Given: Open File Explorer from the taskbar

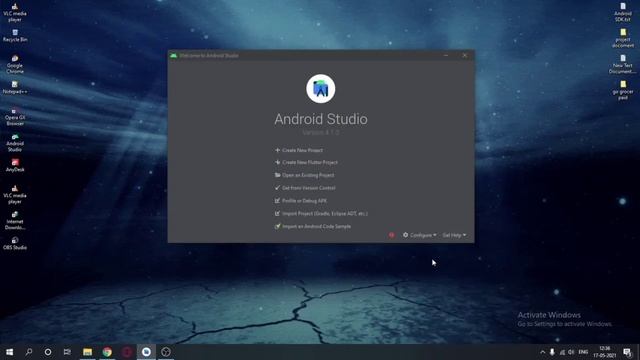Looking at the screenshot, I should coord(87,352).
